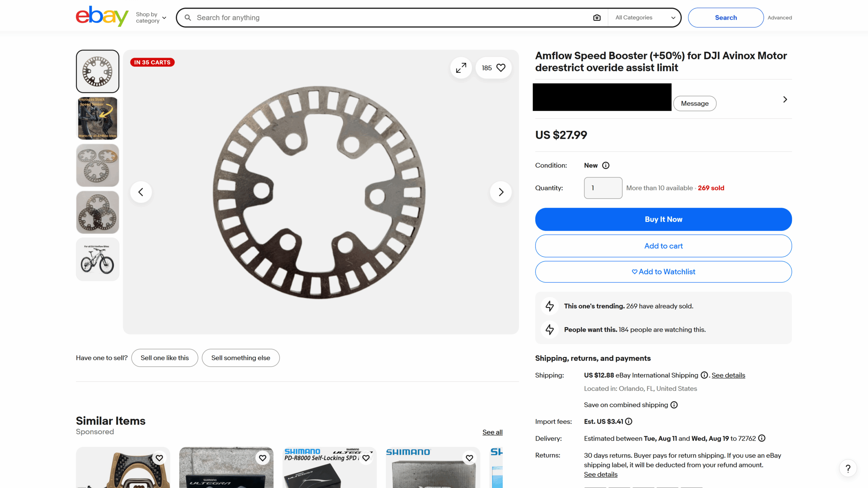The image size is (868, 488).
Task: Click the Delivery estimate info icon
Action: coord(762,438)
